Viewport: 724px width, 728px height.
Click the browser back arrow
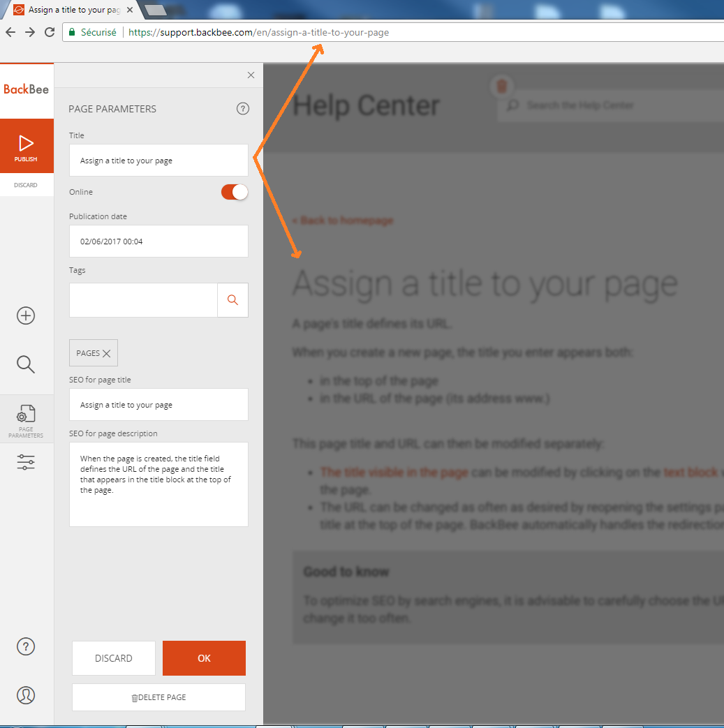10,32
